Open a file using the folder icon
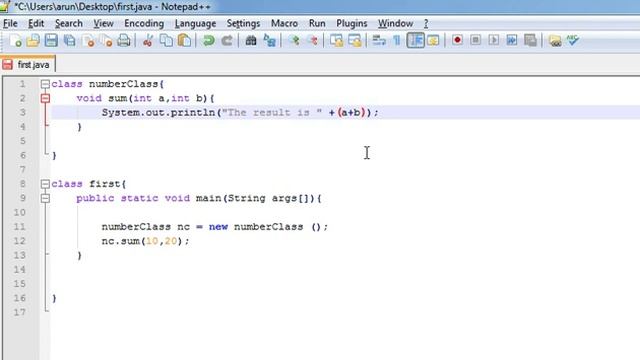Viewport: 640px width, 360px height. (x=33, y=40)
